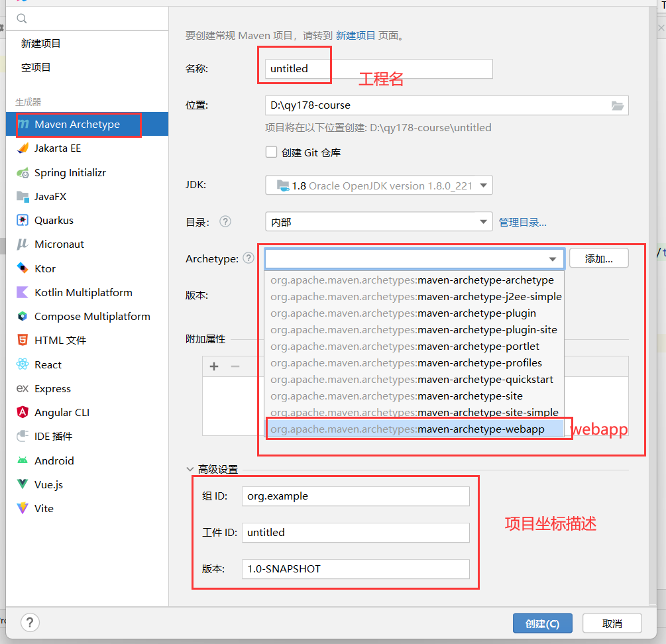Choose maven-archetype-archetype from list
Viewport: 666px width, 644px height.
click(x=414, y=280)
